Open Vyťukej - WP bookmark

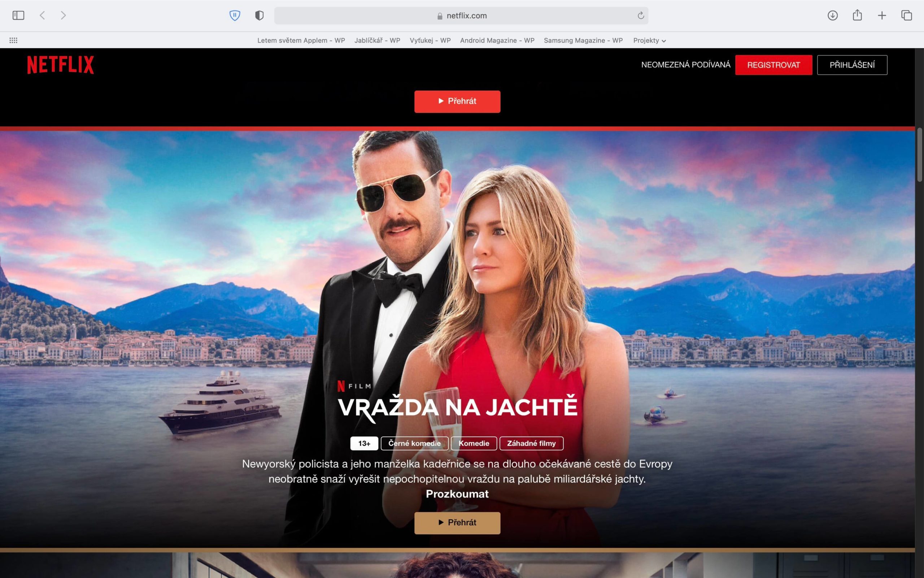tap(430, 40)
